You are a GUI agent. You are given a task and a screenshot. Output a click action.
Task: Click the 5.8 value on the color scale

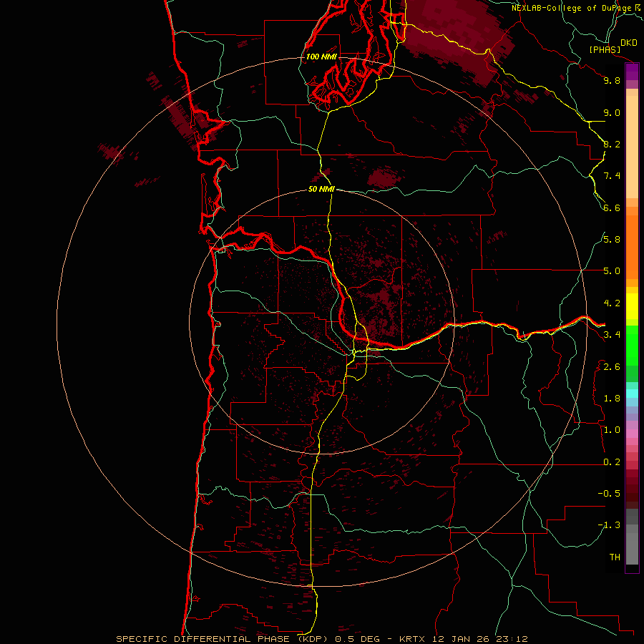click(612, 240)
